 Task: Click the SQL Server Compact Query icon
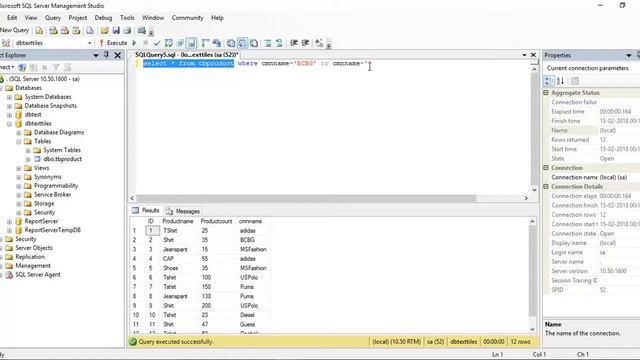[90, 31]
